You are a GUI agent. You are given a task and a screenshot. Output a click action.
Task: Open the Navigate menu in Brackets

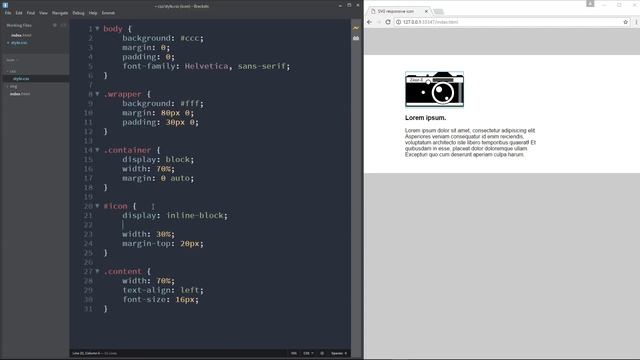[x=60, y=13]
